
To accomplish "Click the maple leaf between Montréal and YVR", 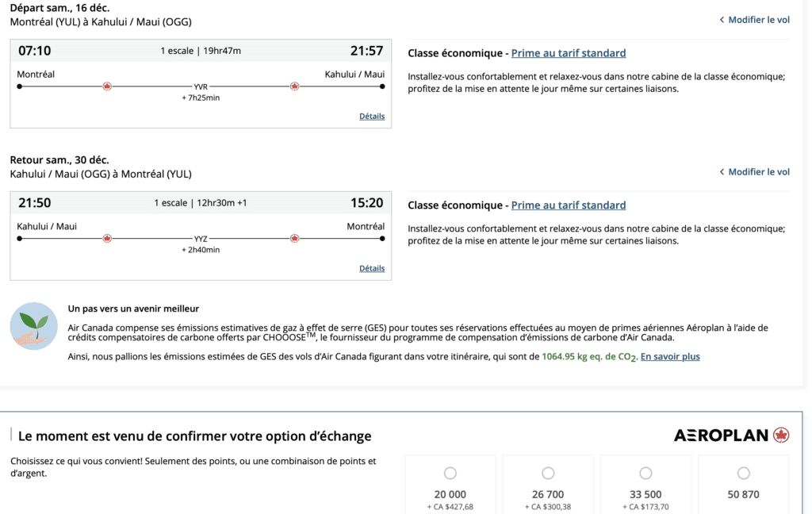I will (107, 86).
